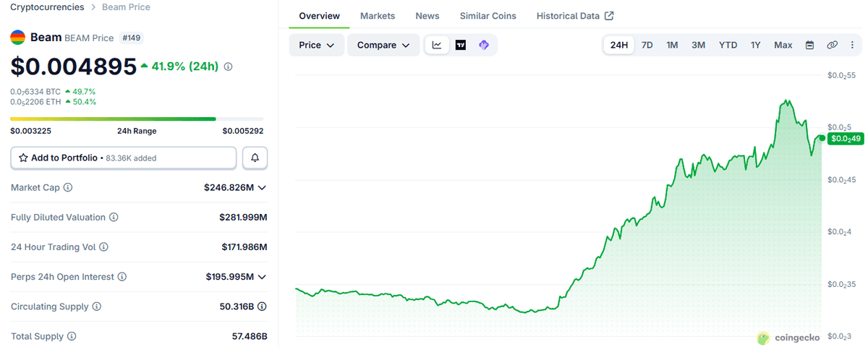Select the purple chart mode icon

pos(484,45)
